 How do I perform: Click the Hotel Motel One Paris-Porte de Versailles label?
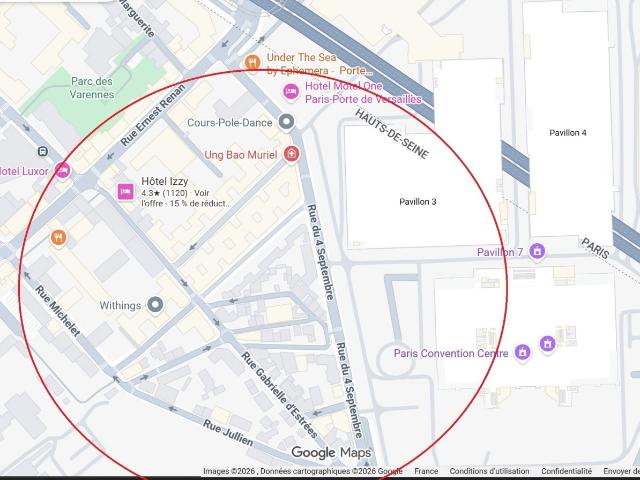363,93
